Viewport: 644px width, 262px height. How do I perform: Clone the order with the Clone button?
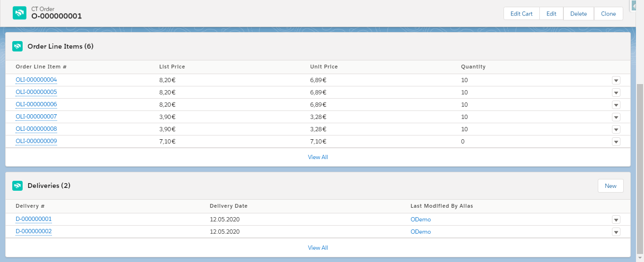pos(609,14)
